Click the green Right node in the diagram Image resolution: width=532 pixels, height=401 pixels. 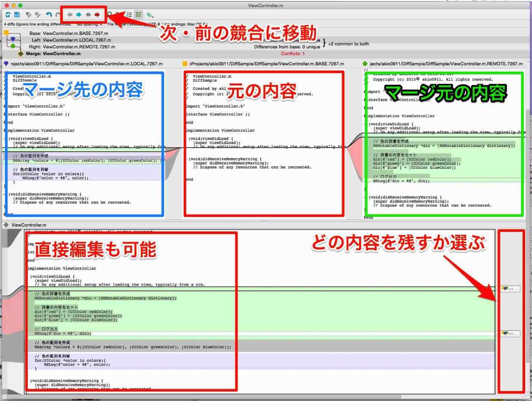(13, 46)
